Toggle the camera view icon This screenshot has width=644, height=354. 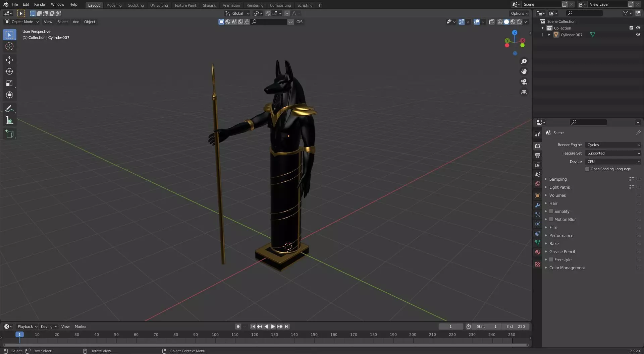[524, 82]
